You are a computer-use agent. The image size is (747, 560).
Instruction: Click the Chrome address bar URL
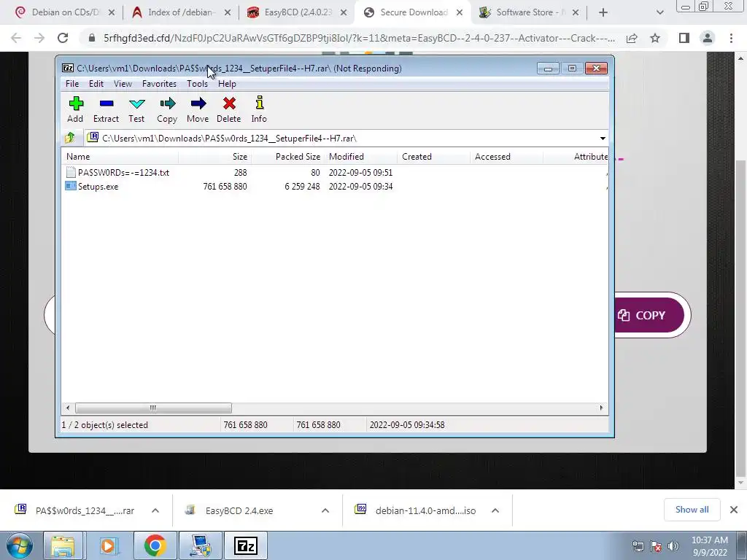coord(358,38)
